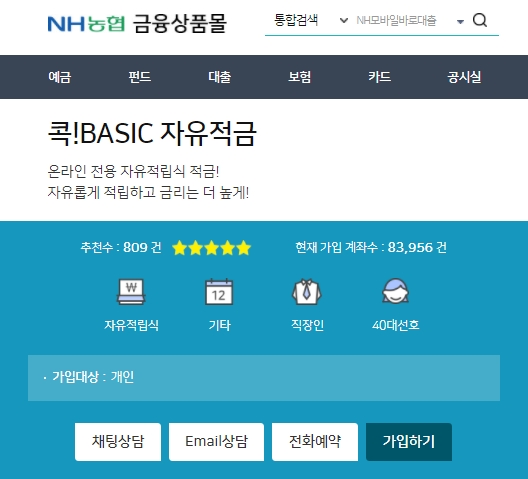Click the 금융상품몰 title link
Screen dimensions: 528x479
180,24
